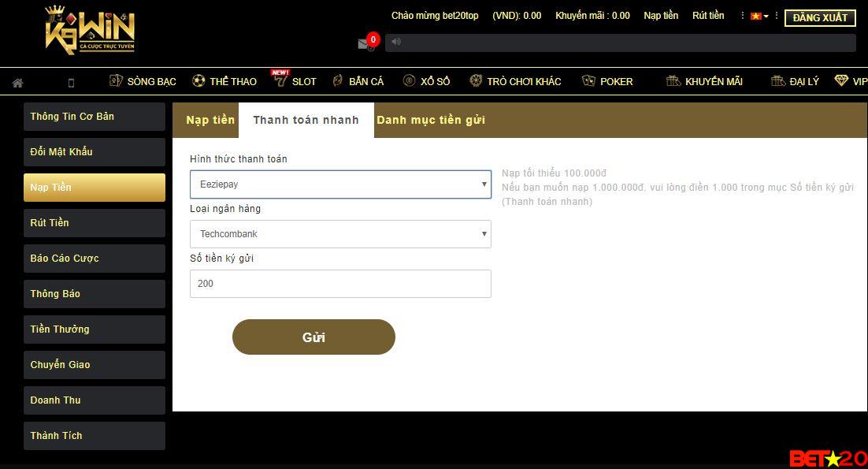This screenshot has width=868, height=469.
Task: Open the SLOT machine icon with NEW badge
Action: (281, 81)
